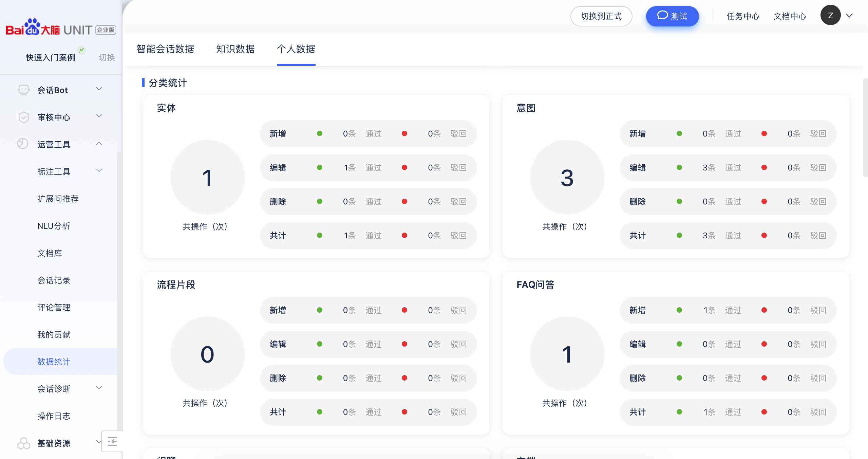This screenshot has height=459, width=868.
Task: Open 我的贡献 in the sidebar
Action: (x=54, y=334)
